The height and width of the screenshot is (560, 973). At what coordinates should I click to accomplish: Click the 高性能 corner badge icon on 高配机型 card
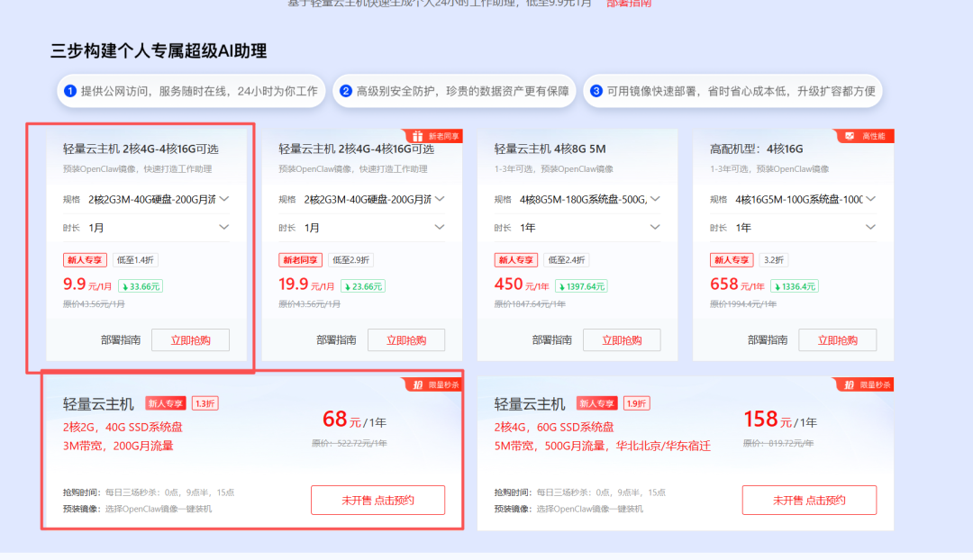coord(848,133)
